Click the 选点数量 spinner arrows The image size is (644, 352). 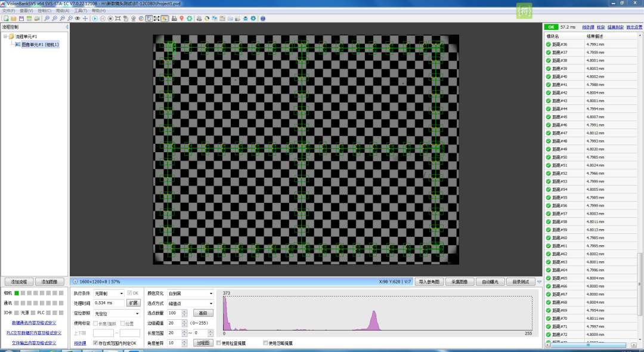coord(184,313)
